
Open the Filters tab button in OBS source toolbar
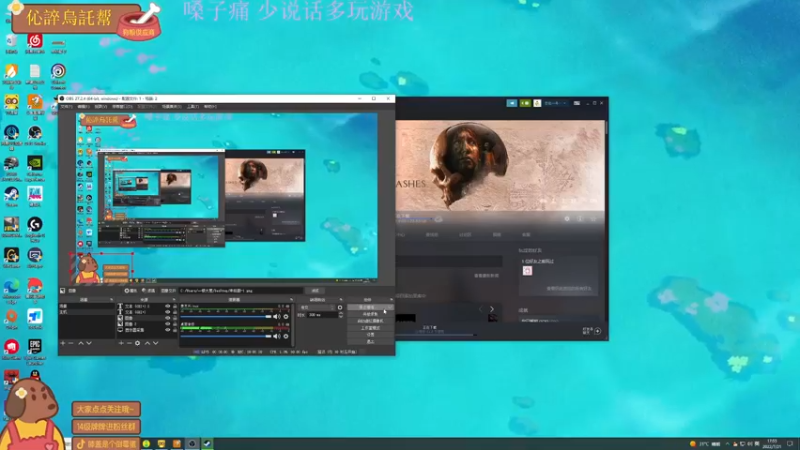(149, 290)
